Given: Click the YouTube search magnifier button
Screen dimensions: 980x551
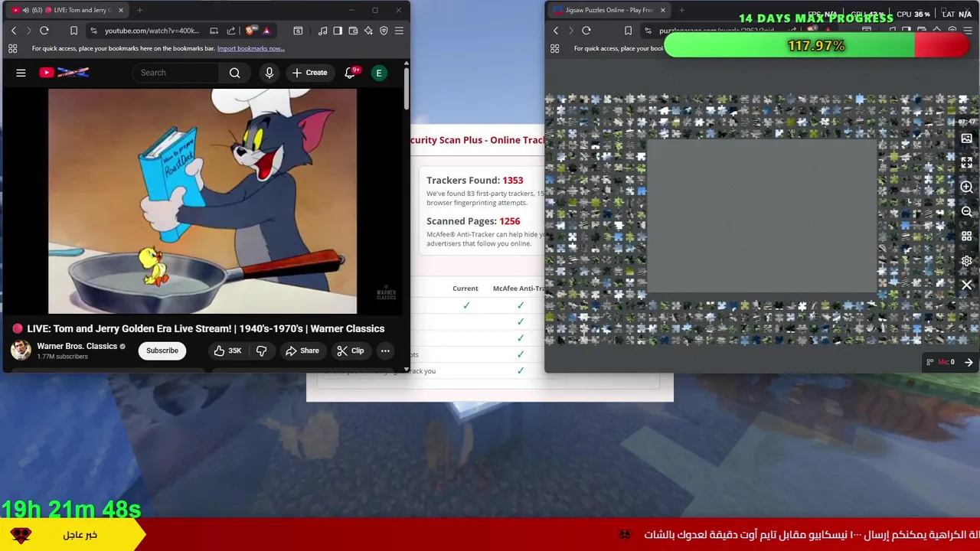Looking at the screenshot, I should 235,73.
